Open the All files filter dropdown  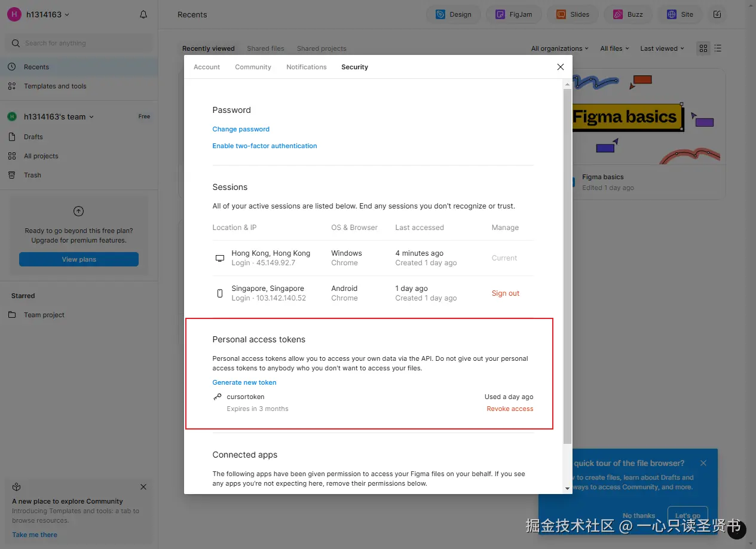coord(614,48)
